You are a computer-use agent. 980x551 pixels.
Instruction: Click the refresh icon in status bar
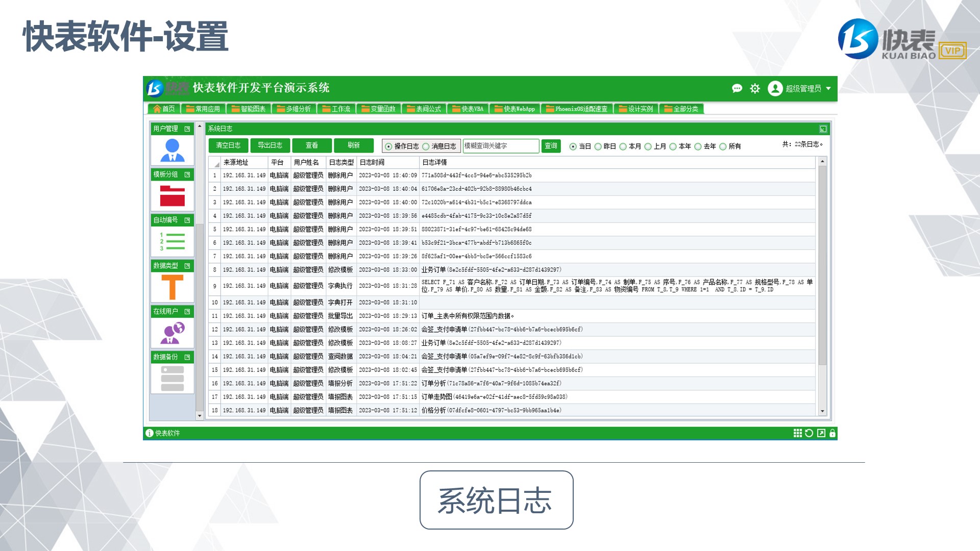(x=809, y=433)
